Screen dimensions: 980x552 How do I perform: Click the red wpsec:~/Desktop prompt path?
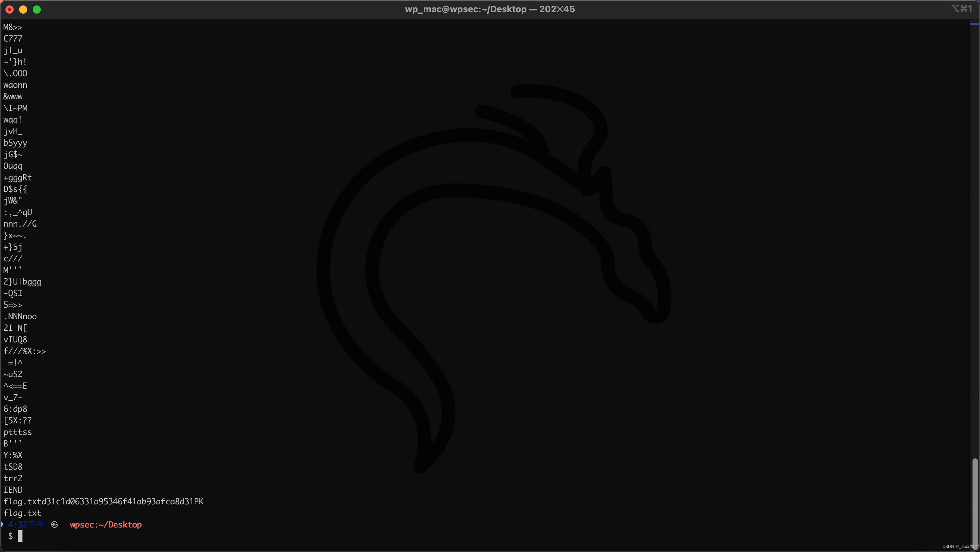[105, 525]
